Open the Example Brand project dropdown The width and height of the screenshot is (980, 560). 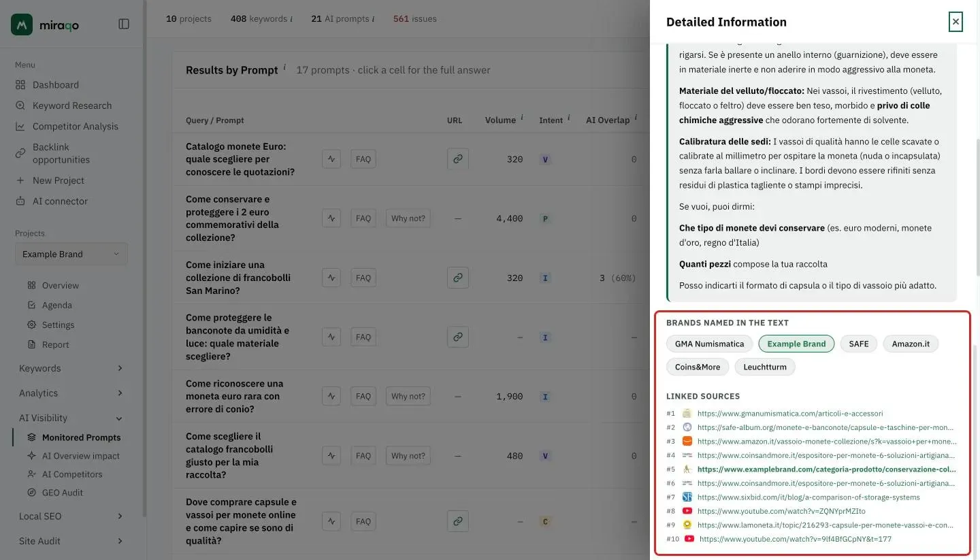[x=71, y=254]
